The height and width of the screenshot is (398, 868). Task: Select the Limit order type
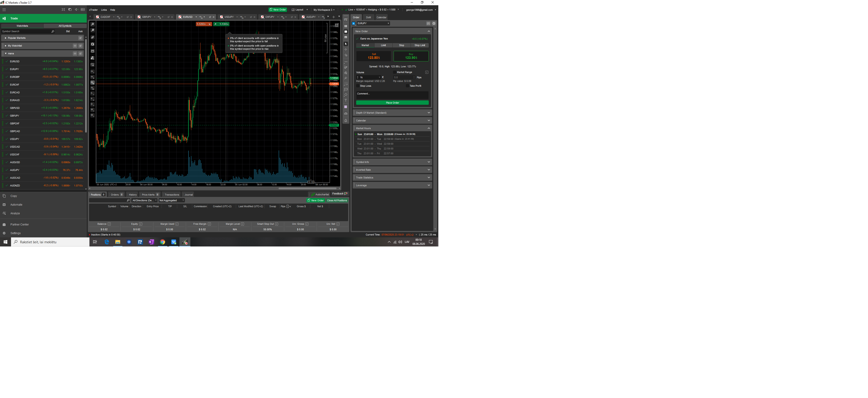tap(384, 45)
